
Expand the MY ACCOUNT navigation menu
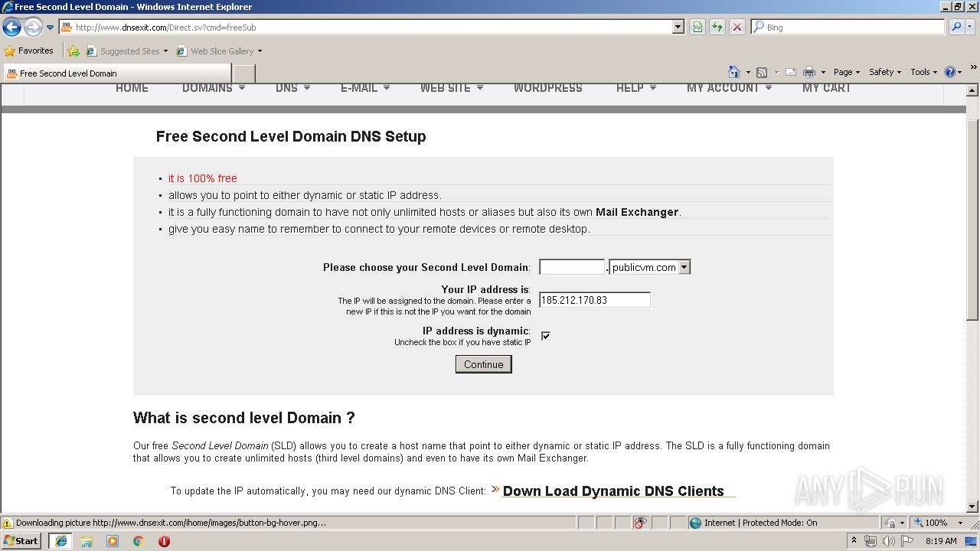coord(729,88)
